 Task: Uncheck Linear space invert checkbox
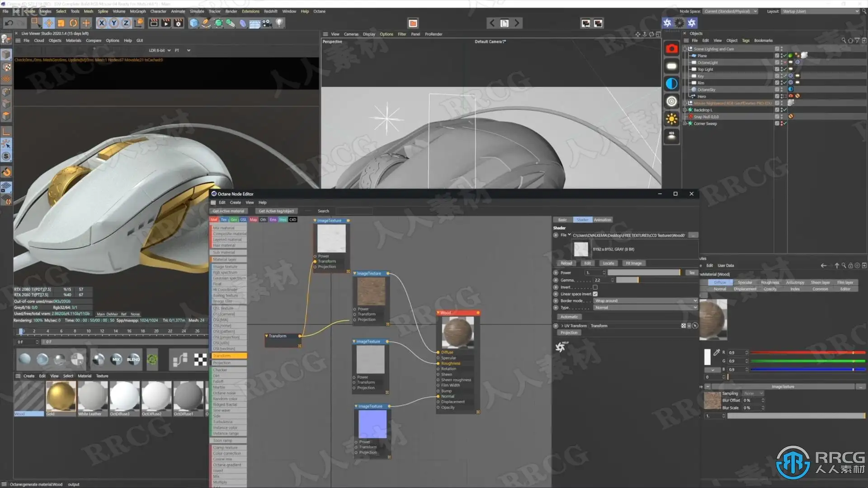coord(595,294)
